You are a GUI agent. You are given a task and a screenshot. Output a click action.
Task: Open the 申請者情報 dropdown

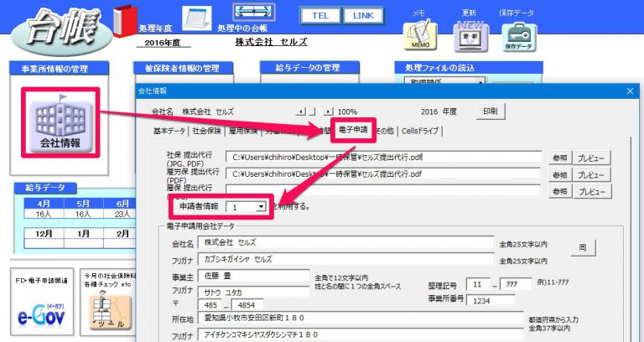[261, 207]
